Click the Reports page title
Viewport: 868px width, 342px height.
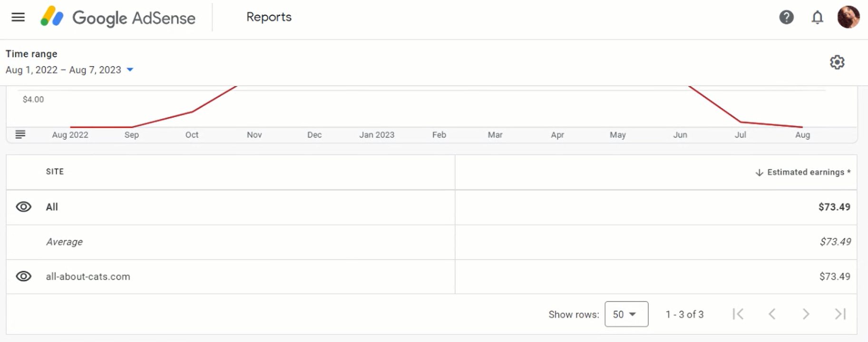coord(269,17)
